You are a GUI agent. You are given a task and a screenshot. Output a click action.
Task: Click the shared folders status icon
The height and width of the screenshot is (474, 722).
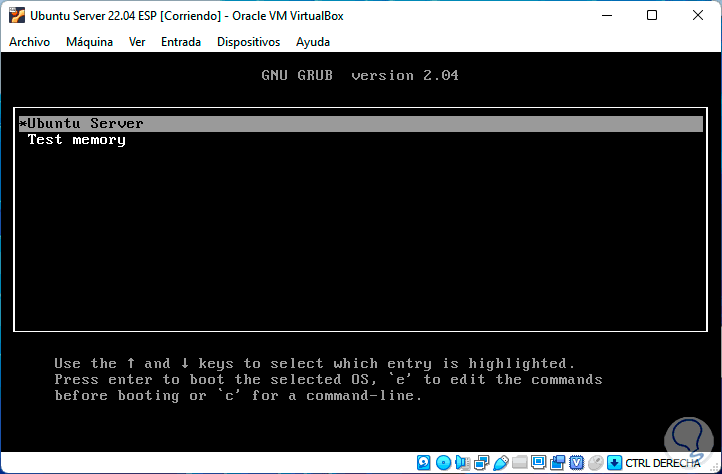click(x=519, y=462)
